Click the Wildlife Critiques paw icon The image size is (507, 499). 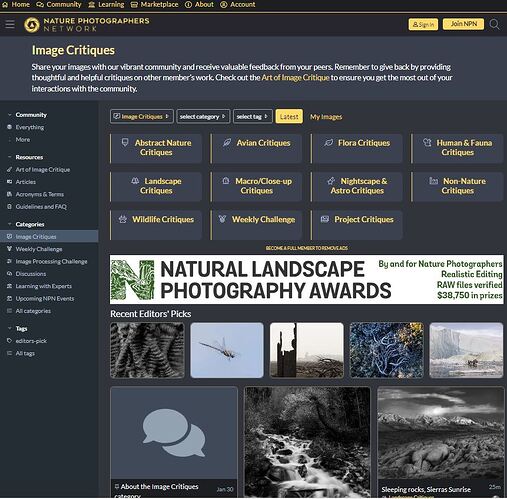coord(123,219)
